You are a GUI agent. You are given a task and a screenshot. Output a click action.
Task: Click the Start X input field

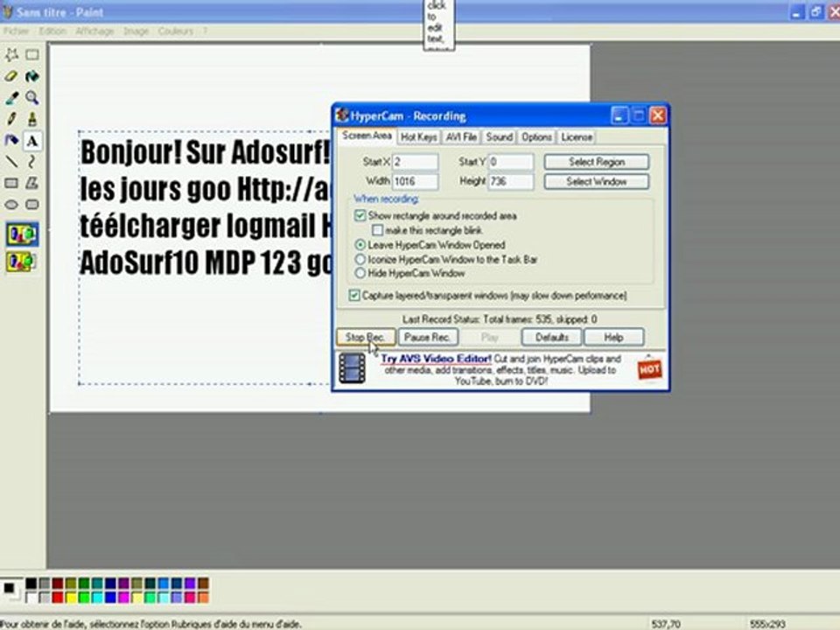[415, 161]
